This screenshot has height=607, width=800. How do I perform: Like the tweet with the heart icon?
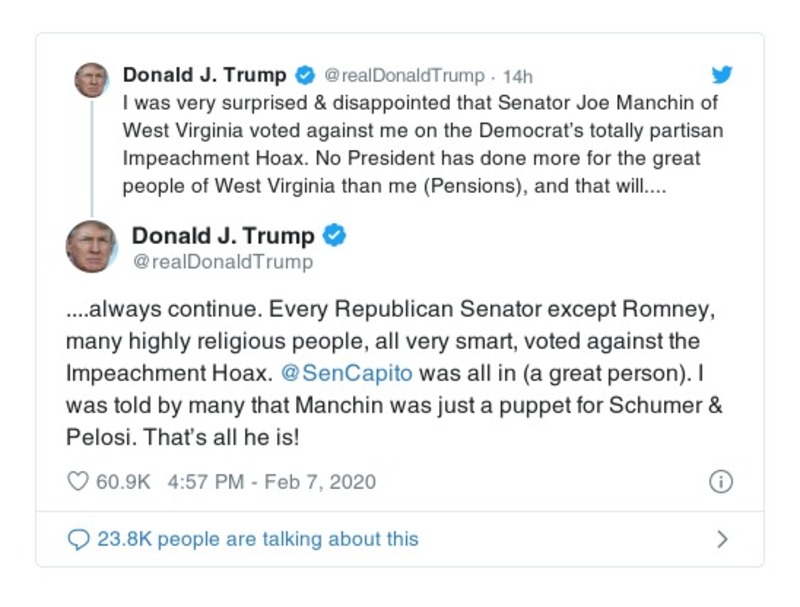pyautogui.click(x=77, y=482)
